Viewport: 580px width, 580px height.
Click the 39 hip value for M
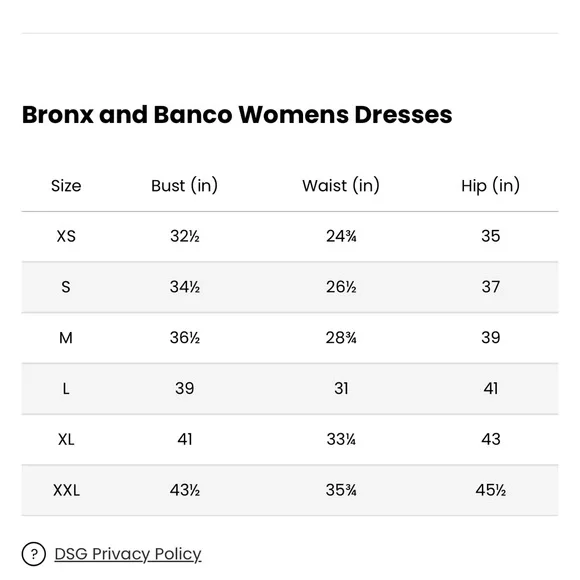[x=490, y=338]
